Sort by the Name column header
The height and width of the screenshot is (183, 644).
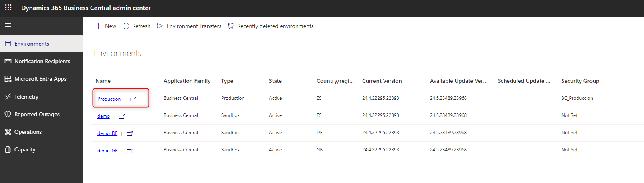point(103,81)
